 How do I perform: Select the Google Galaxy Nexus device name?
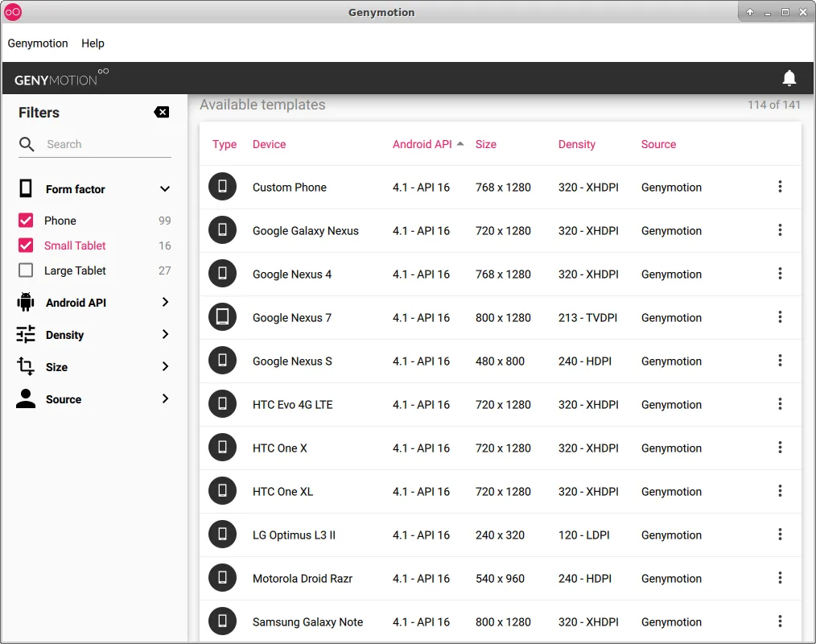pyautogui.click(x=306, y=230)
